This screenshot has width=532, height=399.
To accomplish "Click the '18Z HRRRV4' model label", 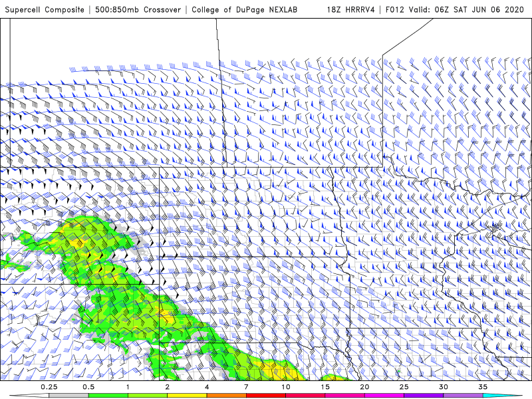I will point(351,10).
